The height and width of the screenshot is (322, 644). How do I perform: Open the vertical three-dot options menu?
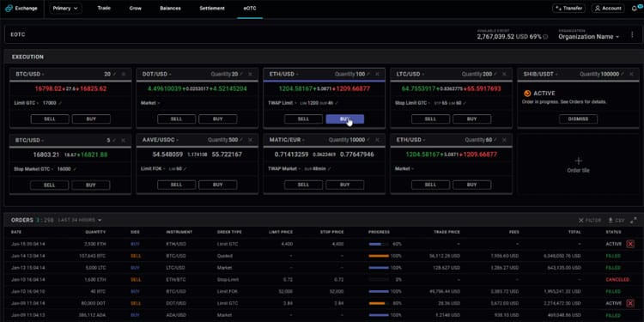tap(632, 35)
